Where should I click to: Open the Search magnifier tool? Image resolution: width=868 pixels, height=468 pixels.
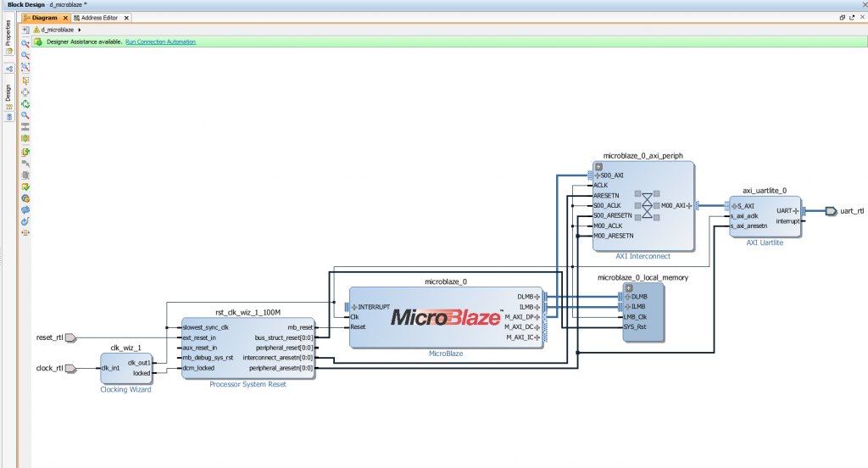(x=25, y=116)
